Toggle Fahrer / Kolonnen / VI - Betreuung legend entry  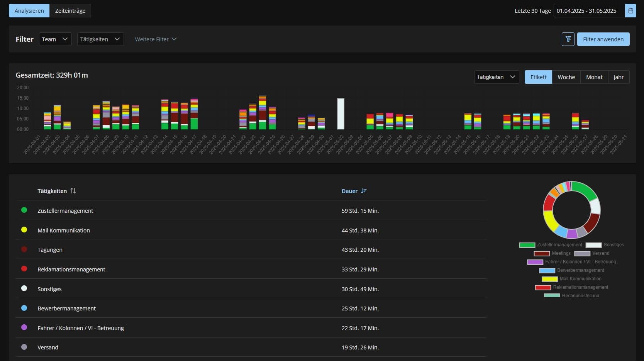tap(571, 262)
